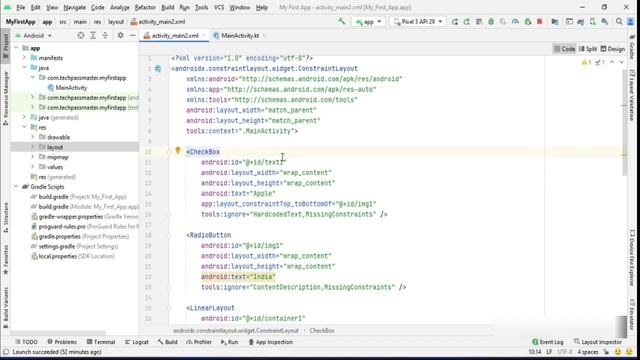
Task: Start debugging with the green bug icon
Action: point(491,22)
